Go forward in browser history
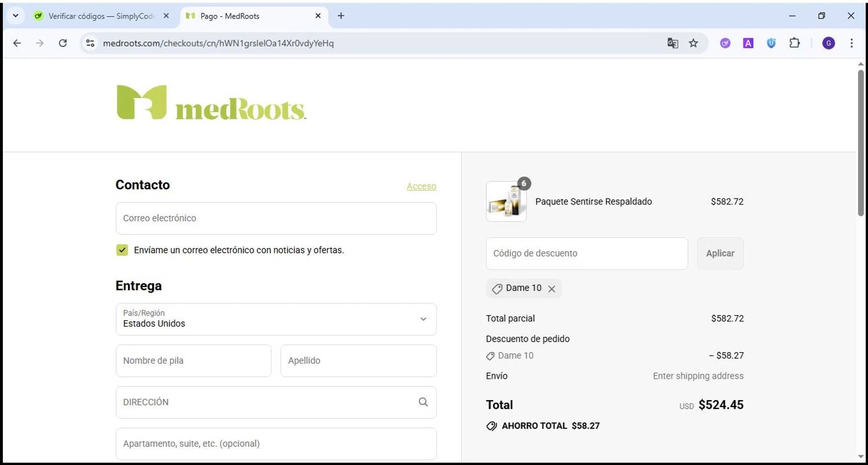868x465 pixels. [x=39, y=43]
